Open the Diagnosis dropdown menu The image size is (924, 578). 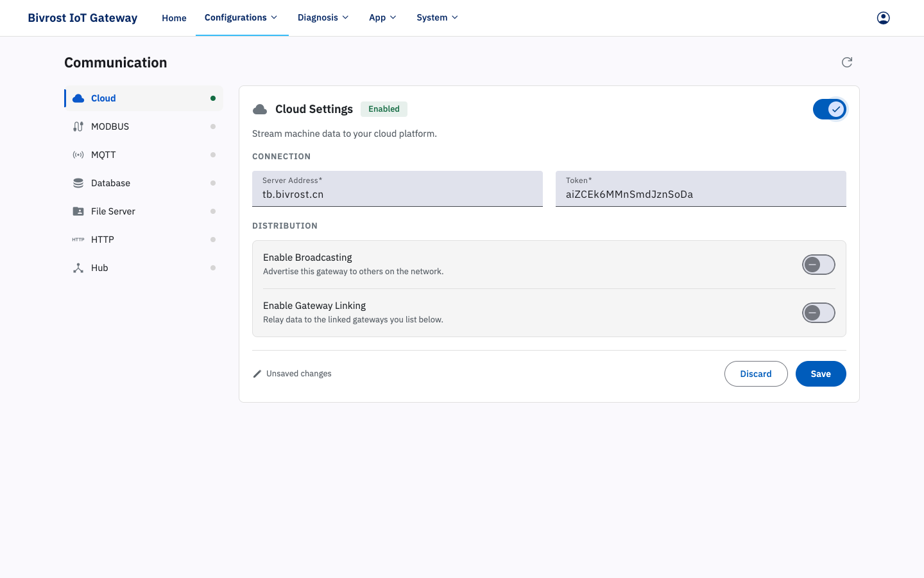pyautogui.click(x=323, y=17)
